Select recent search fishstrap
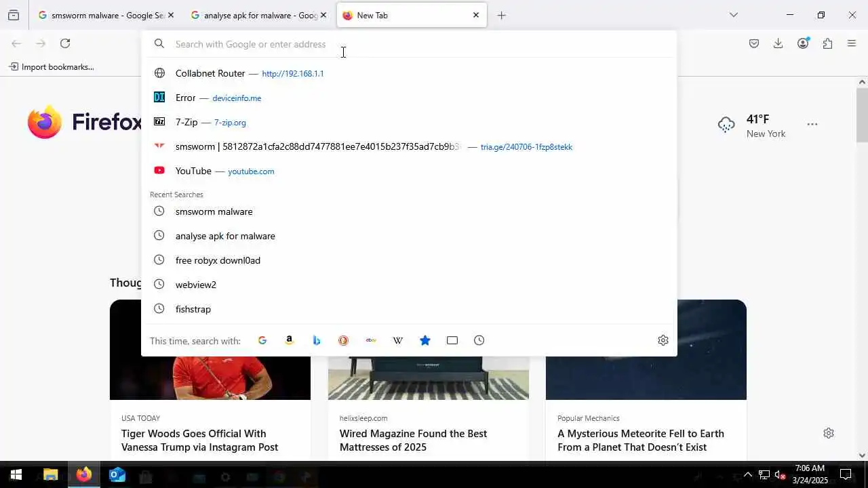Image resolution: width=868 pixels, height=488 pixels. coord(409,309)
